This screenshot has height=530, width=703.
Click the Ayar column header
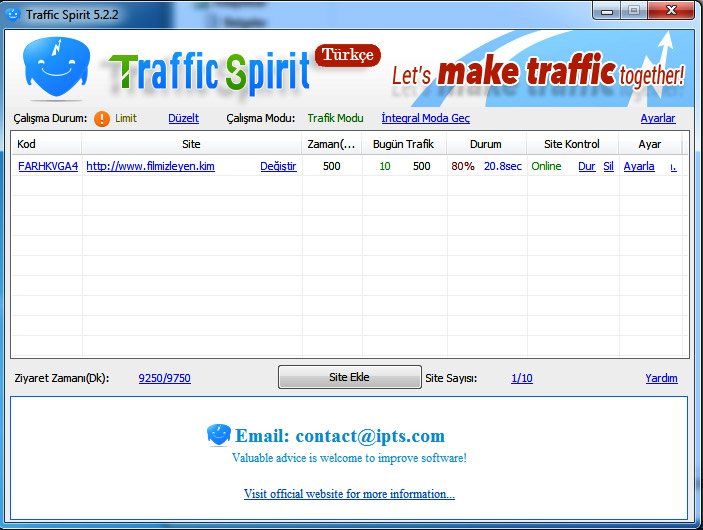click(650, 144)
